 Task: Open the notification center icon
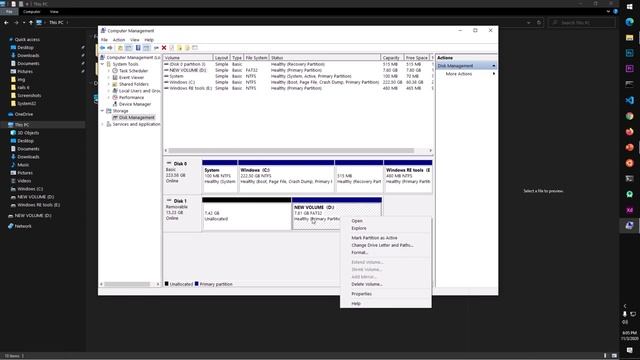pos(629,350)
